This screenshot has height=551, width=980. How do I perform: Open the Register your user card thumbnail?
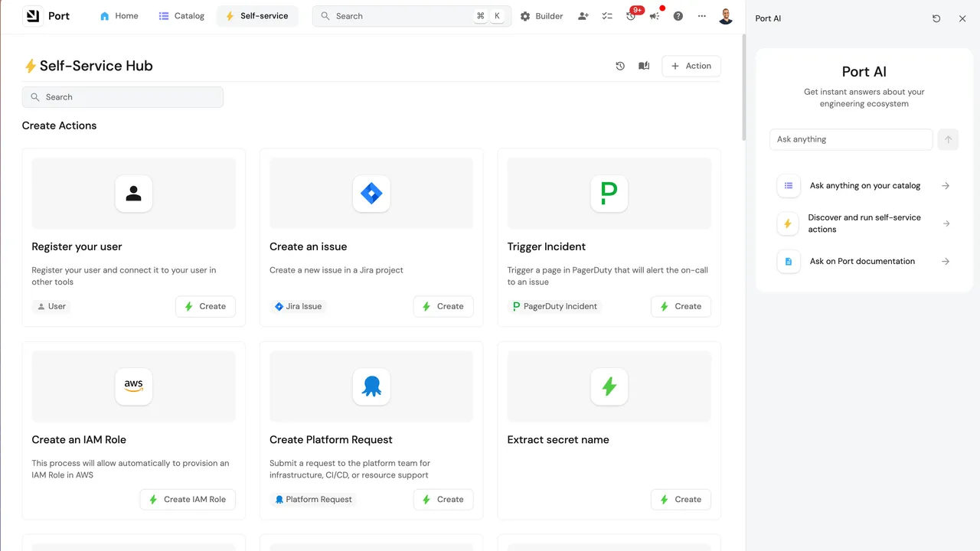134,194
